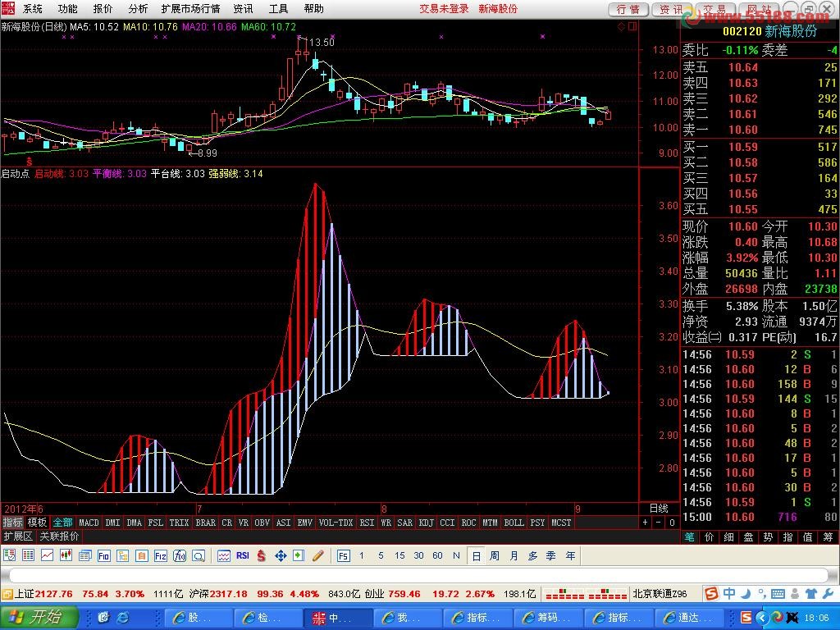840x630 pixels.
Task: Select the 年 yearly period
Action: click(571, 556)
